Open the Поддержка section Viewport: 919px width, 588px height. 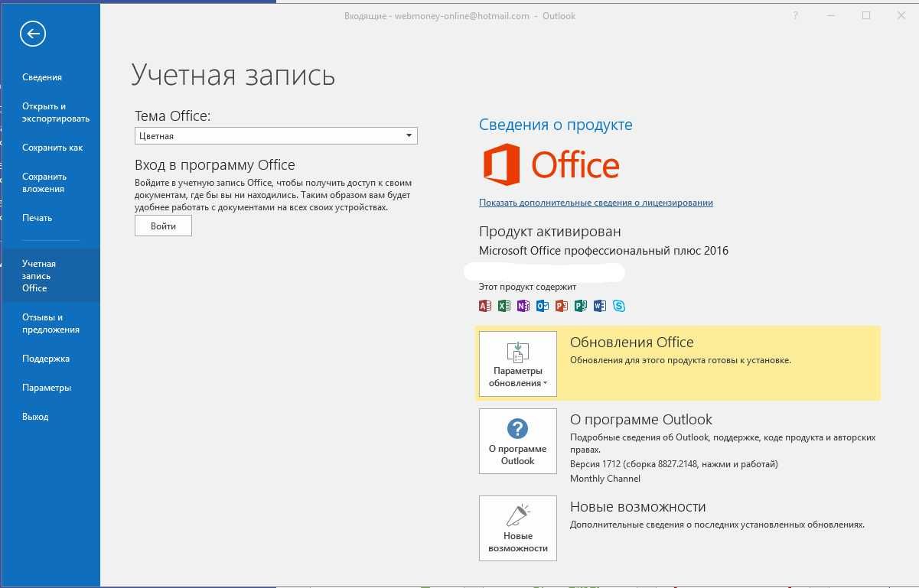coord(46,359)
